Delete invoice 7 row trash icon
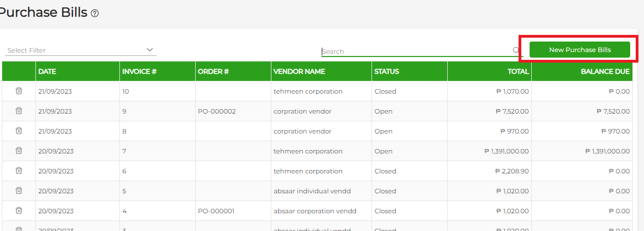The image size is (644, 231). (x=19, y=151)
